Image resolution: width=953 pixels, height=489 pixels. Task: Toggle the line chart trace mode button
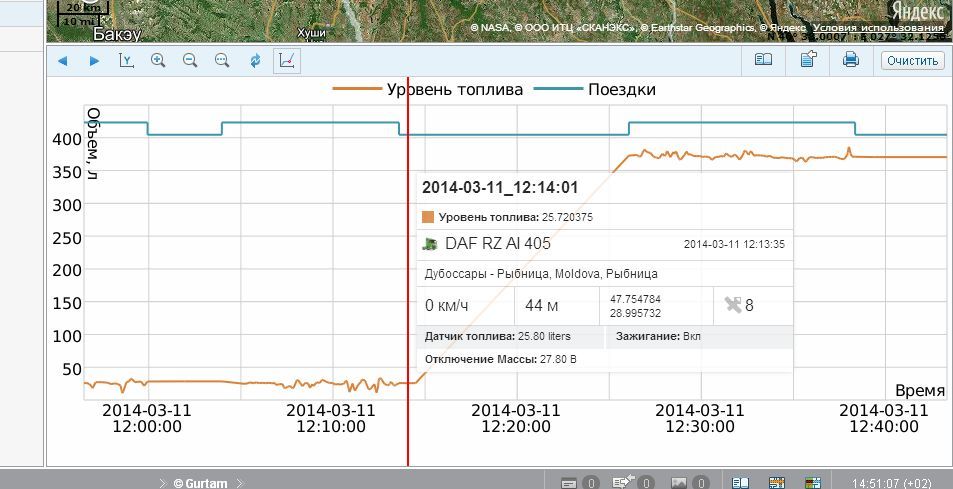pyautogui.click(x=286, y=61)
